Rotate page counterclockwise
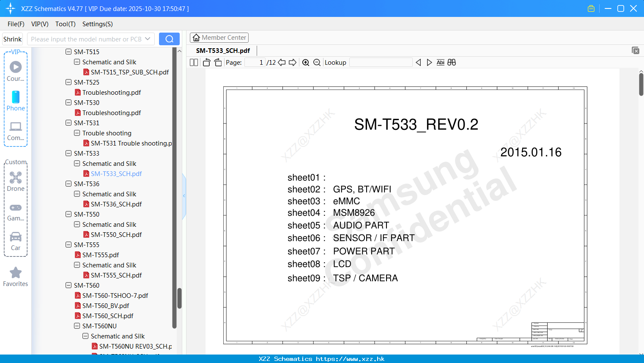The width and height of the screenshot is (644, 363). point(206,62)
